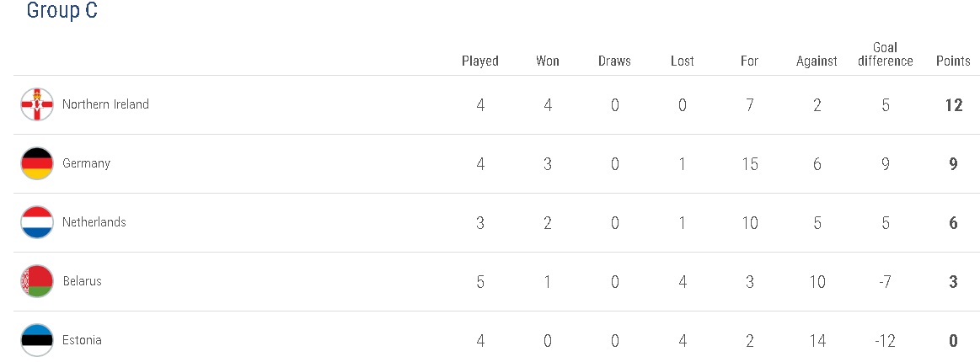Click the Won column header
This screenshot has height=362, width=980.
(x=548, y=61)
